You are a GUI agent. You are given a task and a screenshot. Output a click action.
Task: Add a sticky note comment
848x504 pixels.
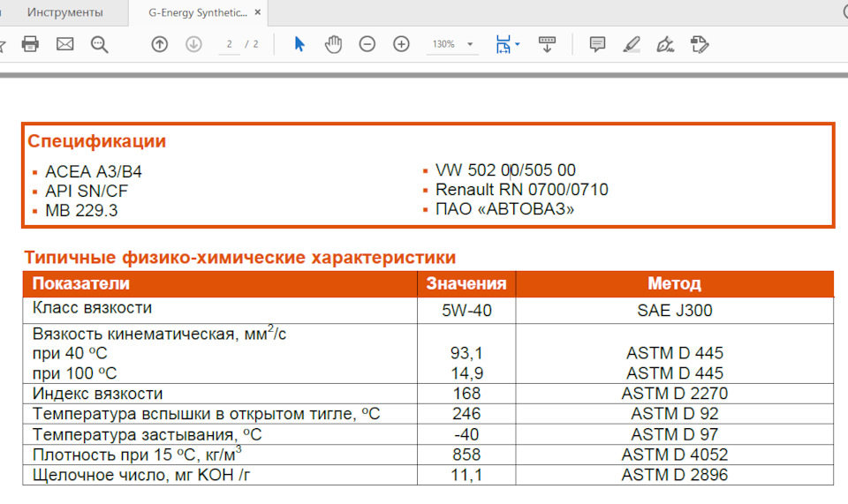pos(597,44)
